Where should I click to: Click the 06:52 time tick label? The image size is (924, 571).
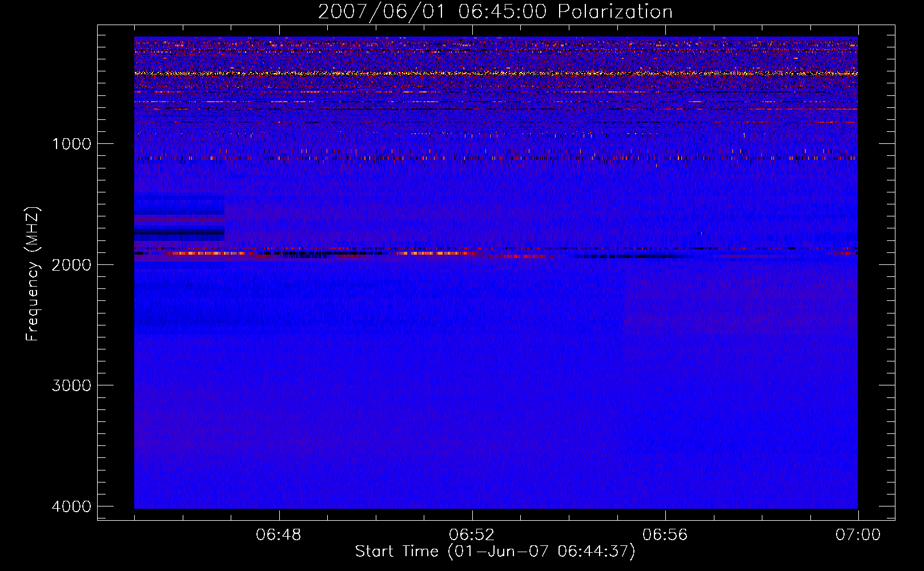pyautogui.click(x=472, y=535)
